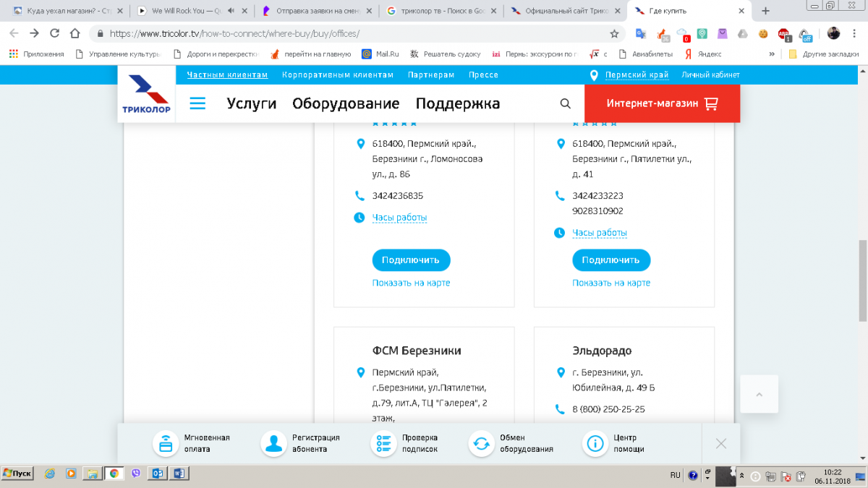The height and width of the screenshot is (488, 868).
Task: Open Обмен оборудования quick action
Action: pos(481,443)
